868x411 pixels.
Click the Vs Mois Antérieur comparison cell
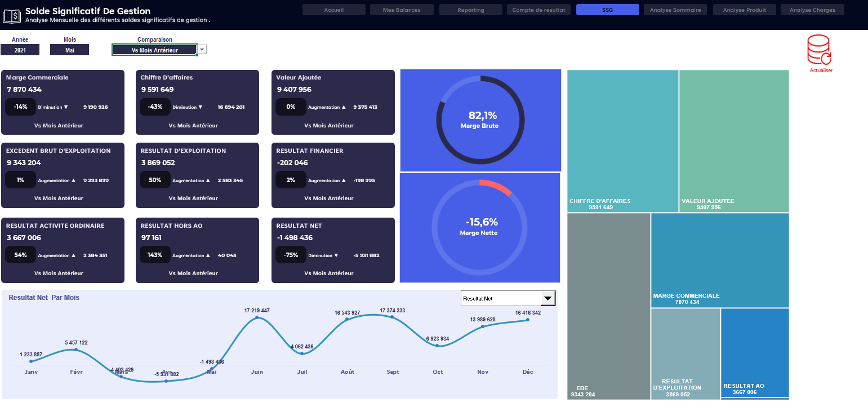[x=154, y=50]
